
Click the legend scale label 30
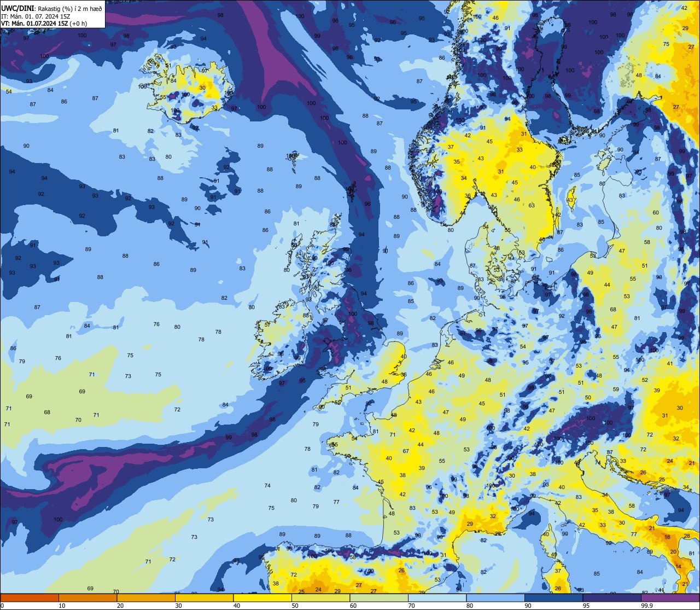(x=178, y=606)
